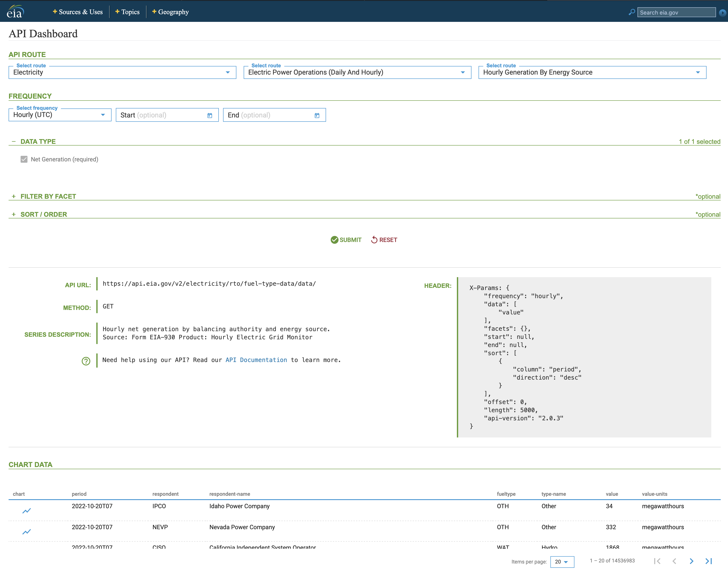Click the search magnifier icon
The image size is (728, 571).
point(632,12)
